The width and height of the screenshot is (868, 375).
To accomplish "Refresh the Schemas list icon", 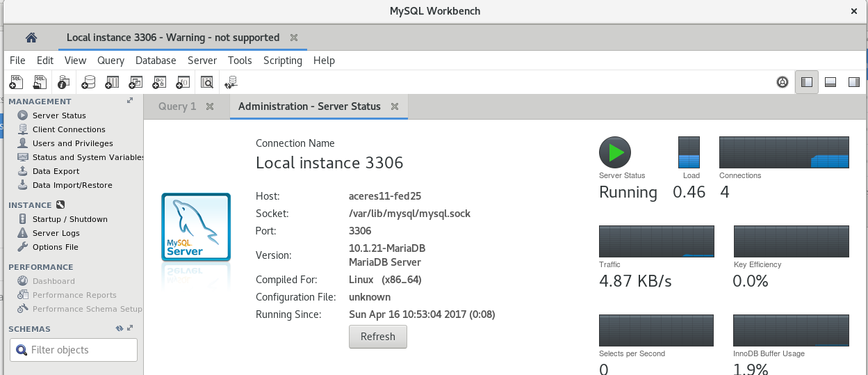I will point(120,328).
